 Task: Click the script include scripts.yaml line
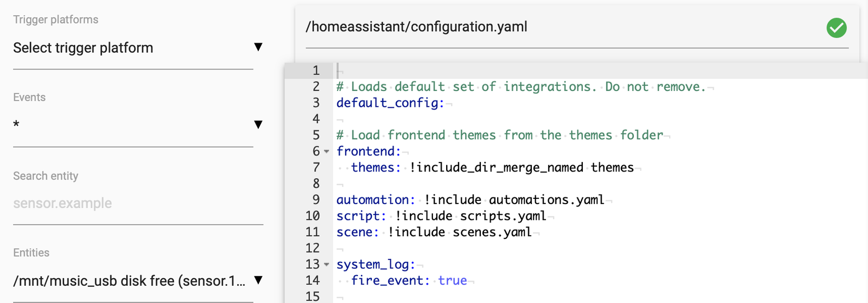(441, 216)
